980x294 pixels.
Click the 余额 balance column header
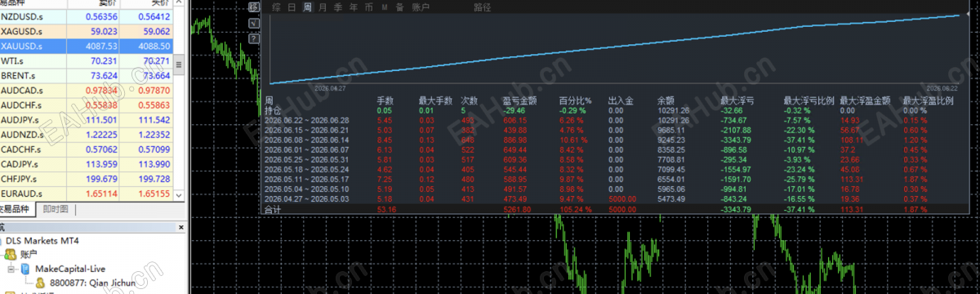pos(666,100)
